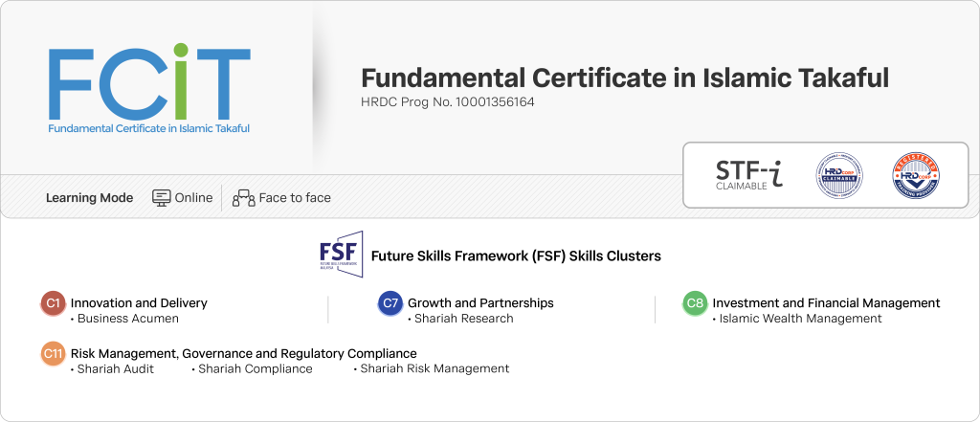Click the HRD Corp Claimable badge
The image size is (980, 422).
click(x=839, y=176)
